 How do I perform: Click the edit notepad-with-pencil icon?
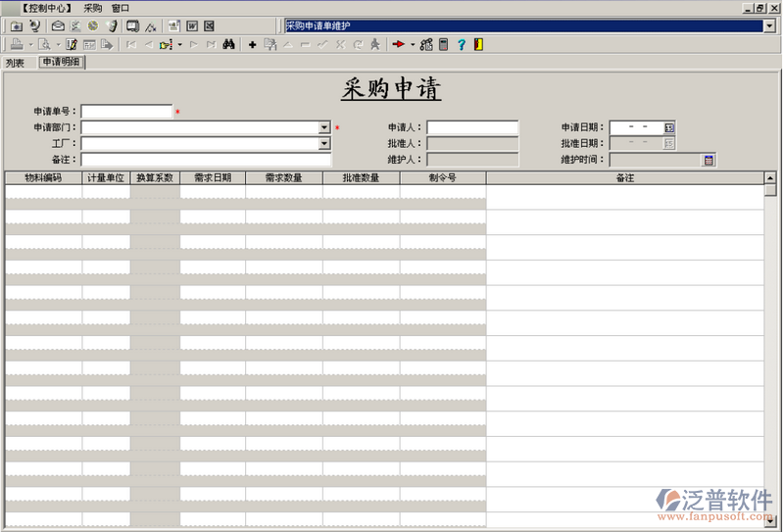72,45
